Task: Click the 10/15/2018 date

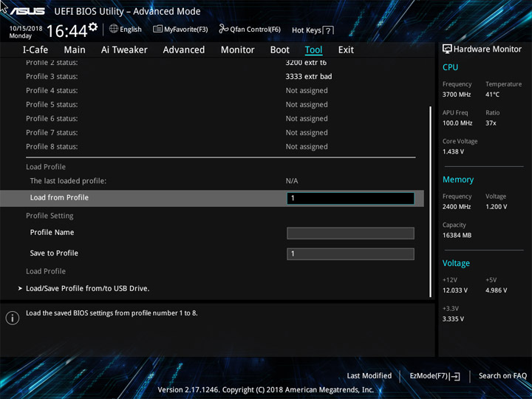Action: click(26, 29)
